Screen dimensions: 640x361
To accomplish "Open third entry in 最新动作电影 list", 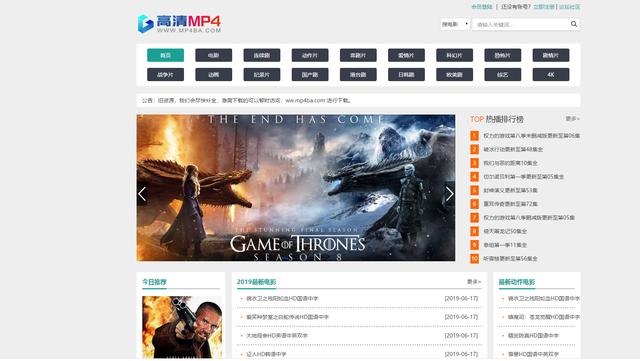I will [x=533, y=336].
